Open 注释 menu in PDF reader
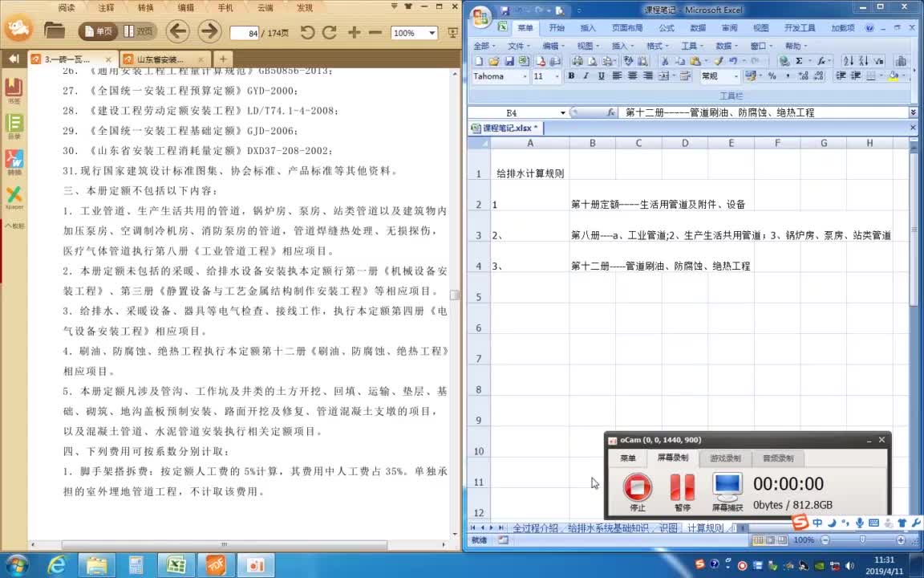 pos(106,8)
